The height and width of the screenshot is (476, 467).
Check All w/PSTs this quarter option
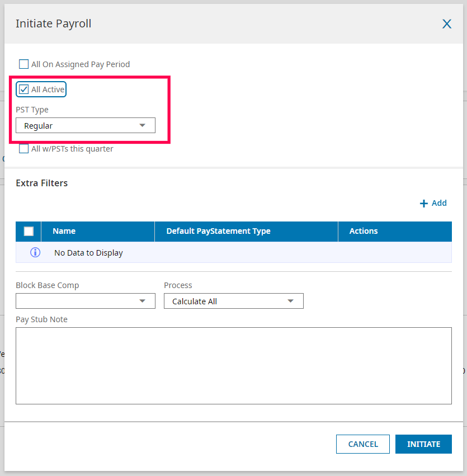coord(24,149)
